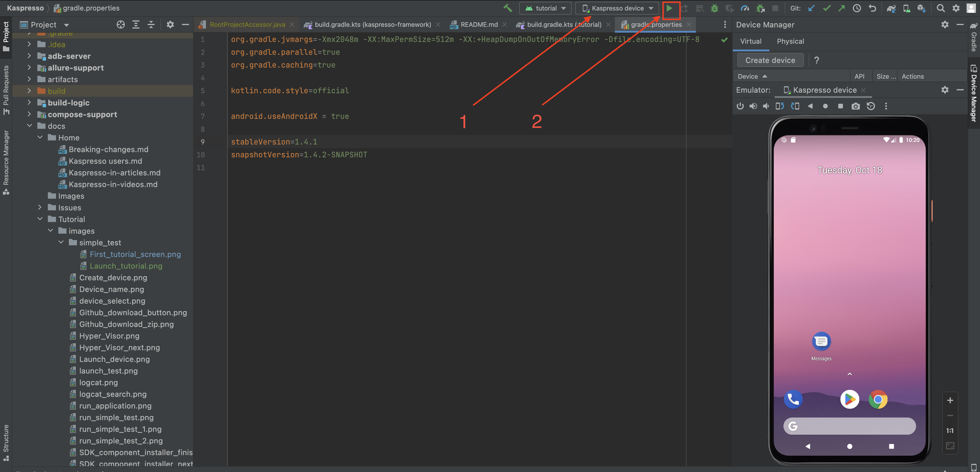The image size is (980, 472).
Task: Click the Debug bug icon
Action: [x=715, y=8]
